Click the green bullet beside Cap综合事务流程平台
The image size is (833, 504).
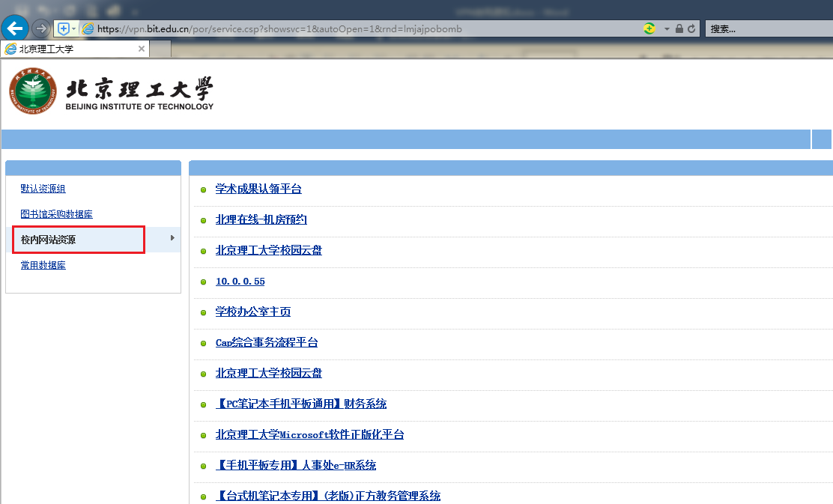click(203, 344)
